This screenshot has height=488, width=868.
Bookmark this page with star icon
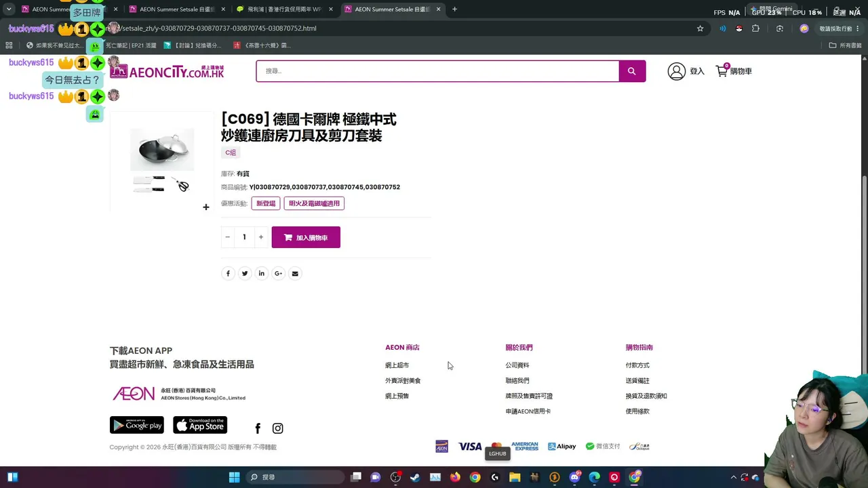coord(701,28)
